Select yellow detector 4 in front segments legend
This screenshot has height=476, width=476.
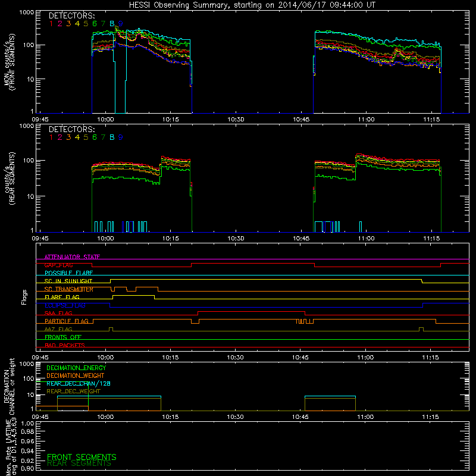coord(77,24)
